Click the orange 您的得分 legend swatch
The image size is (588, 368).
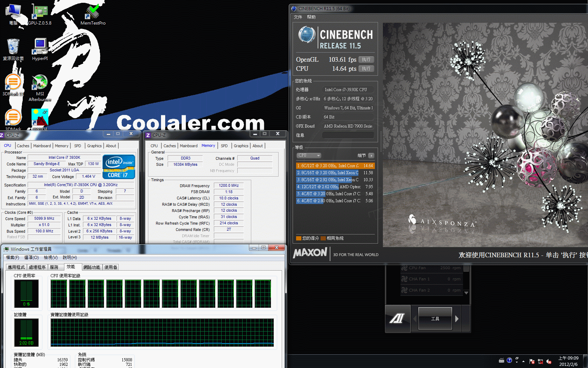299,238
